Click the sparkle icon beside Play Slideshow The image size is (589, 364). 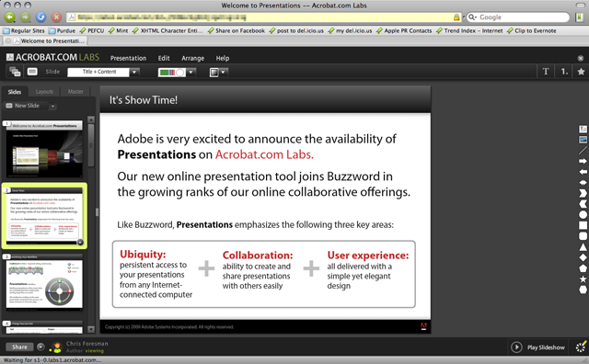pyautogui.click(x=581, y=347)
